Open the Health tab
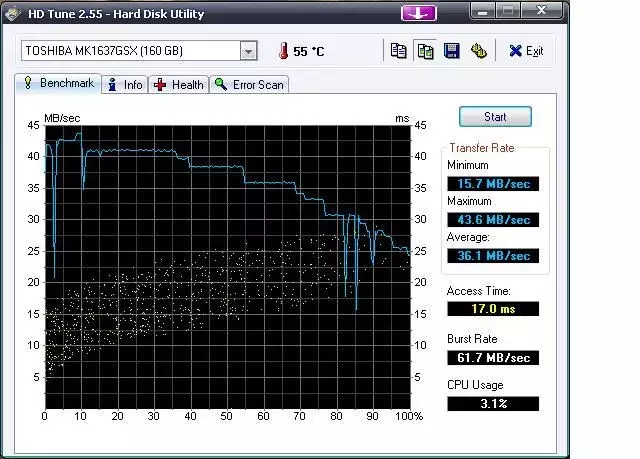 tap(178, 84)
